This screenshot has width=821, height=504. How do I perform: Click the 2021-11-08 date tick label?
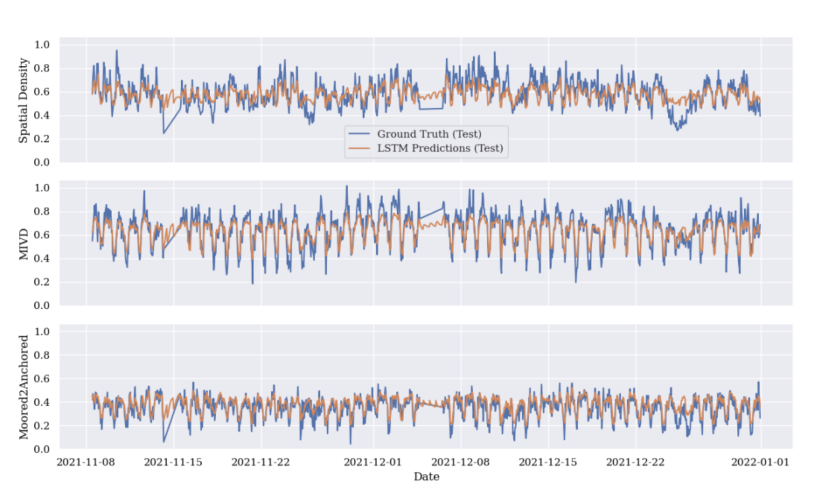[86, 462]
